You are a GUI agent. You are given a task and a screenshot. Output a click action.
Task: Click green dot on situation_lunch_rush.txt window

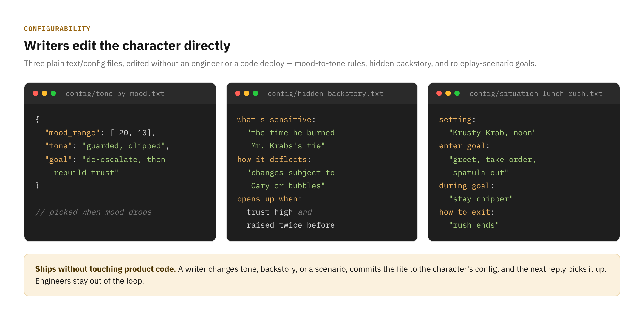pos(457,93)
